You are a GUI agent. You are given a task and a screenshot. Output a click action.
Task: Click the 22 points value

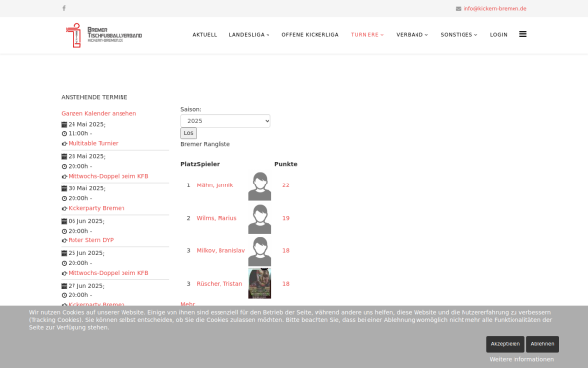(286, 185)
